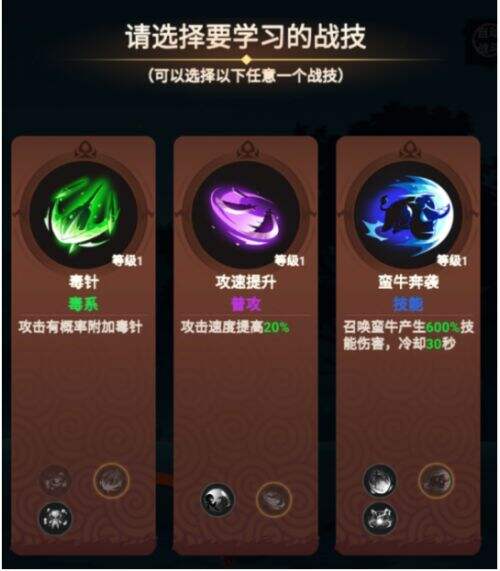This screenshot has height=571, width=500.
Task: Click bottom silver small icon in 蛮牛奔袭 card
Action: (380, 518)
